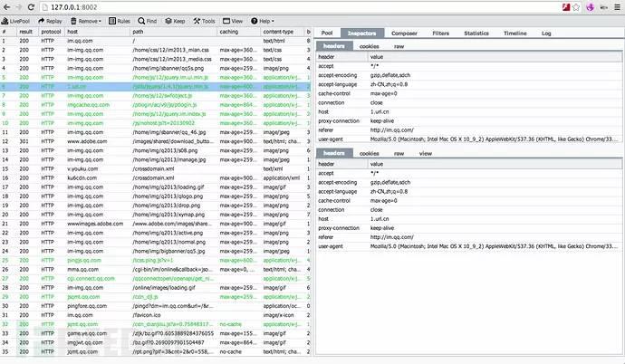This screenshot has height=364, width=625.
Task: Go back in the browser
Action: point(6,7)
